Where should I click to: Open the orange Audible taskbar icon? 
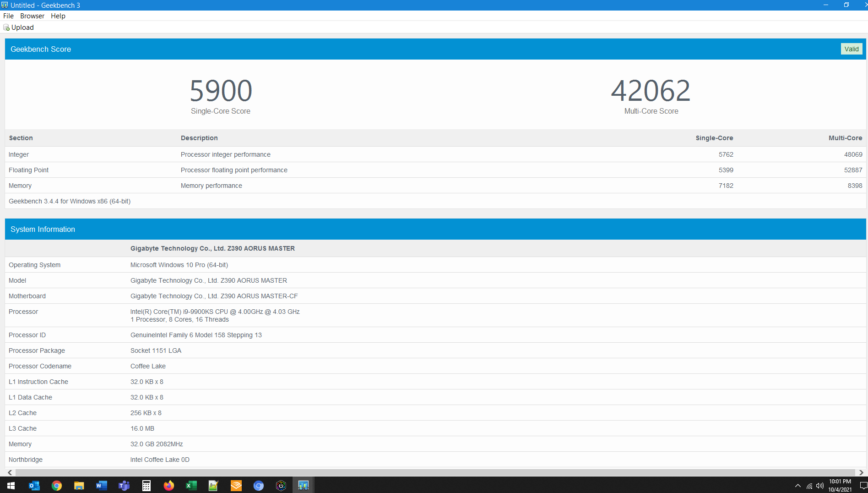pos(236,486)
